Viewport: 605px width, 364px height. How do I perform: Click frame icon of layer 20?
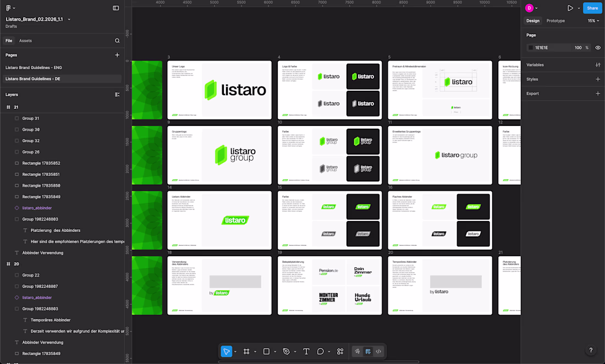pyautogui.click(x=8, y=264)
